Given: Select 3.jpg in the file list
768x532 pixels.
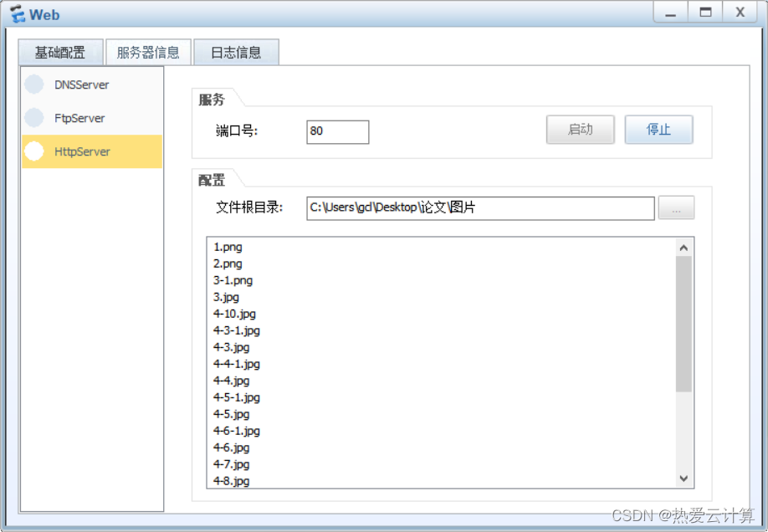Looking at the screenshot, I should coord(224,297).
